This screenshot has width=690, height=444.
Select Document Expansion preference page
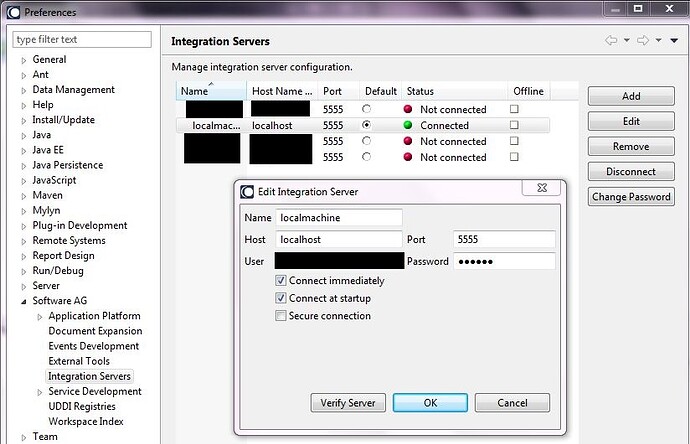pyautogui.click(x=95, y=331)
